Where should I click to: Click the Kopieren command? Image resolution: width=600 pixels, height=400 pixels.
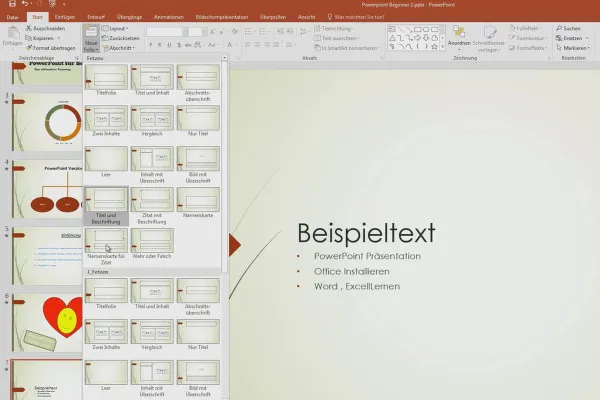pyautogui.click(x=39, y=38)
